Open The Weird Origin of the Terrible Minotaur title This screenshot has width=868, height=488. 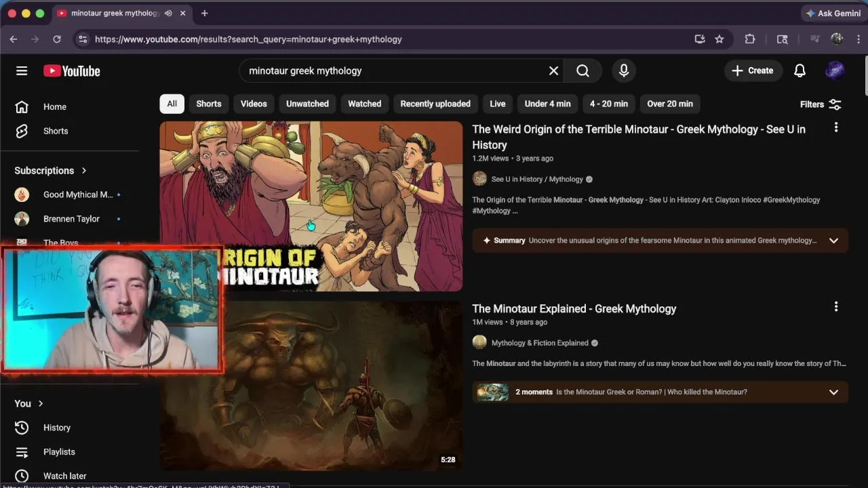tap(639, 137)
